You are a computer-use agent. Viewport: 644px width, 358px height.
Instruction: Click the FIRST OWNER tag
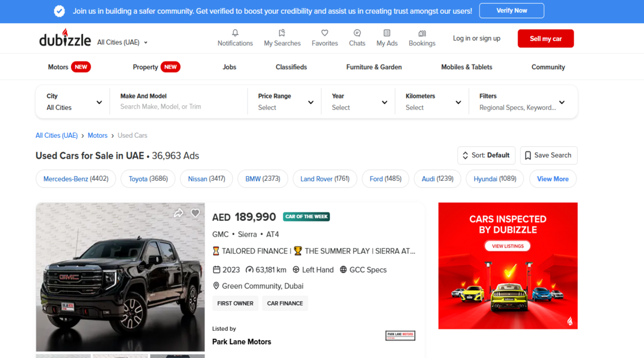[236, 303]
